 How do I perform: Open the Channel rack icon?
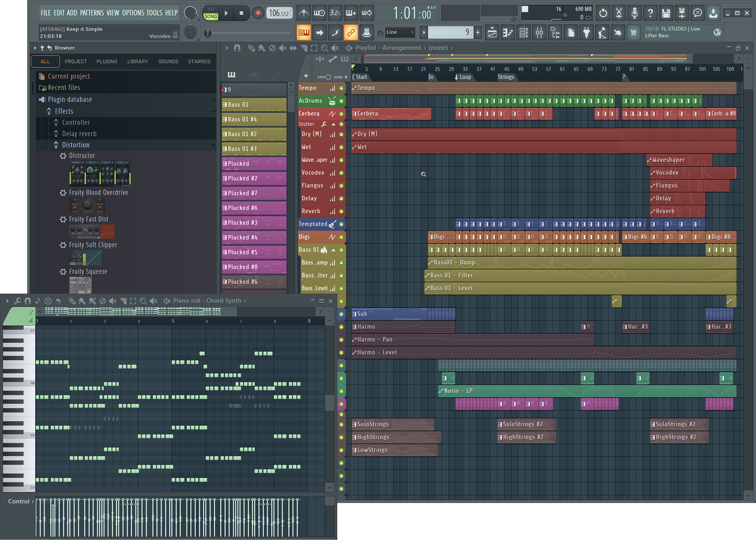click(523, 33)
